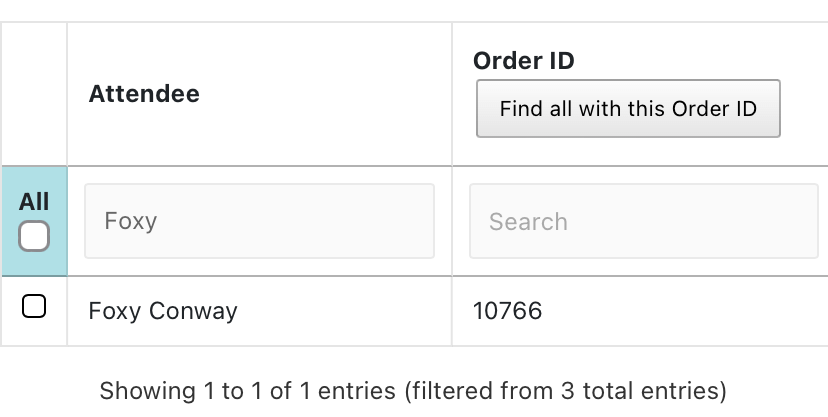Click the Find all with this Order ID button
The height and width of the screenshot is (417, 828).
point(627,109)
